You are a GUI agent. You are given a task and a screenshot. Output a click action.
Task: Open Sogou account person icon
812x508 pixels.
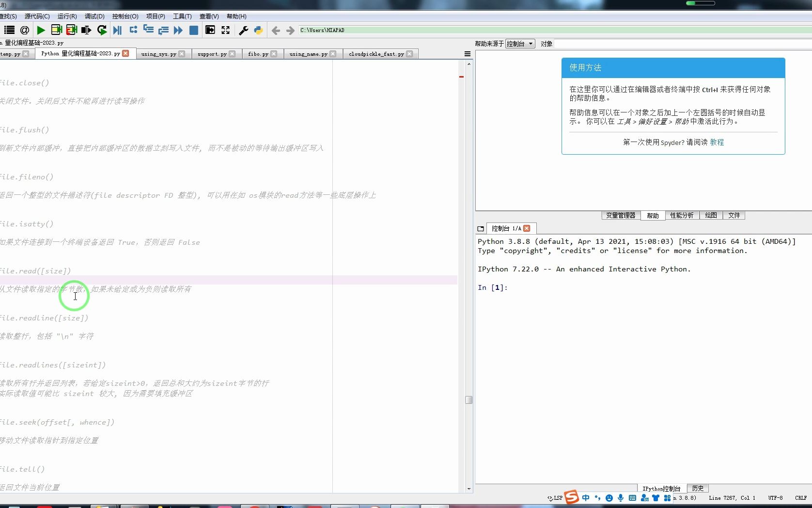click(x=644, y=498)
